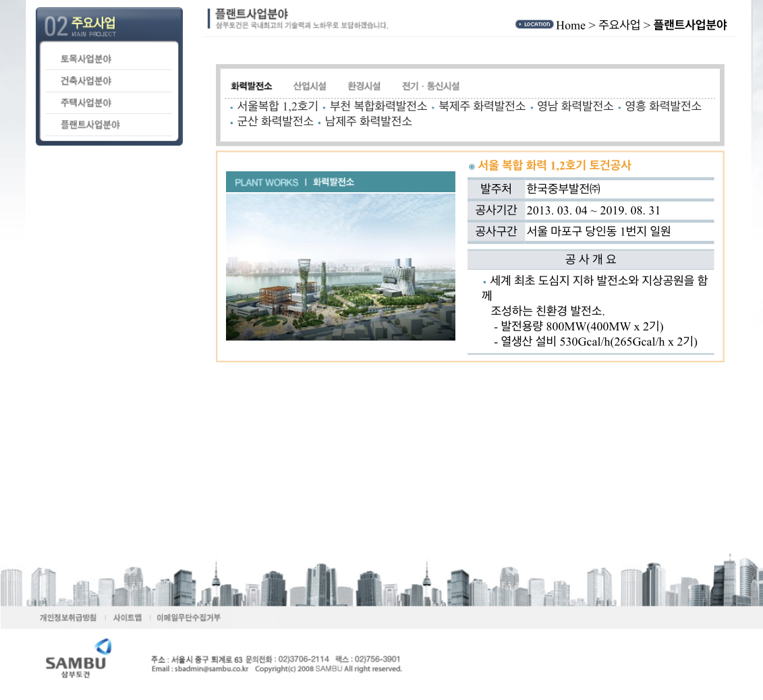Click the construction period 2013. 03. 04 ~ 2019. 08. 31
Screen dimensions: 763x700
pos(593,210)
